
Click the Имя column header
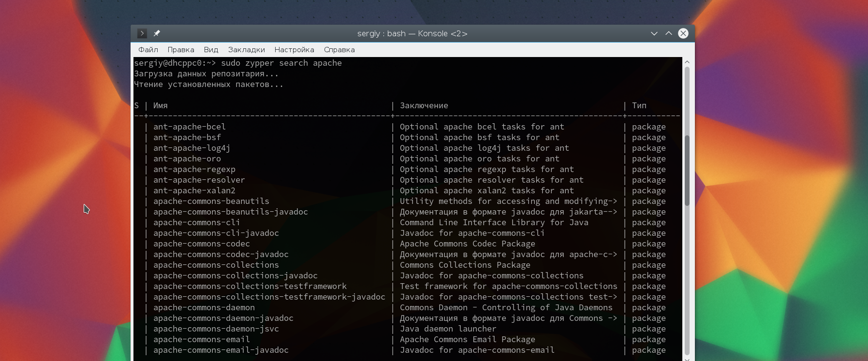tap(160, 106)
